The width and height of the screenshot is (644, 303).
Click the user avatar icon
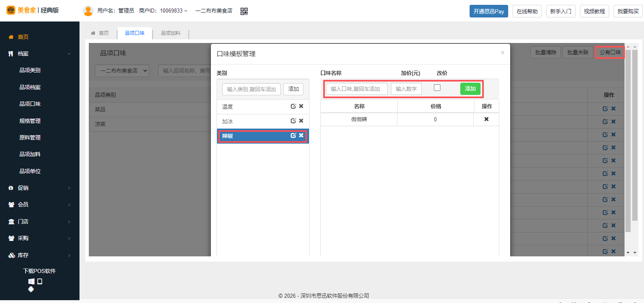[88, 11]
